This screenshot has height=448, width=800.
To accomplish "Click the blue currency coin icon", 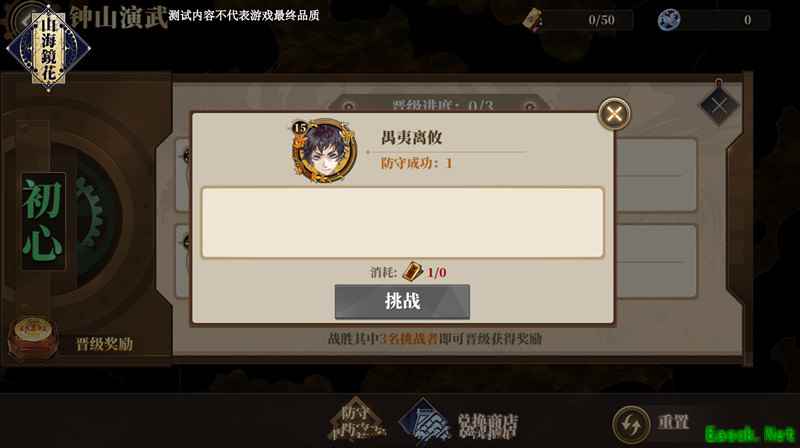I will pos(668,20).
